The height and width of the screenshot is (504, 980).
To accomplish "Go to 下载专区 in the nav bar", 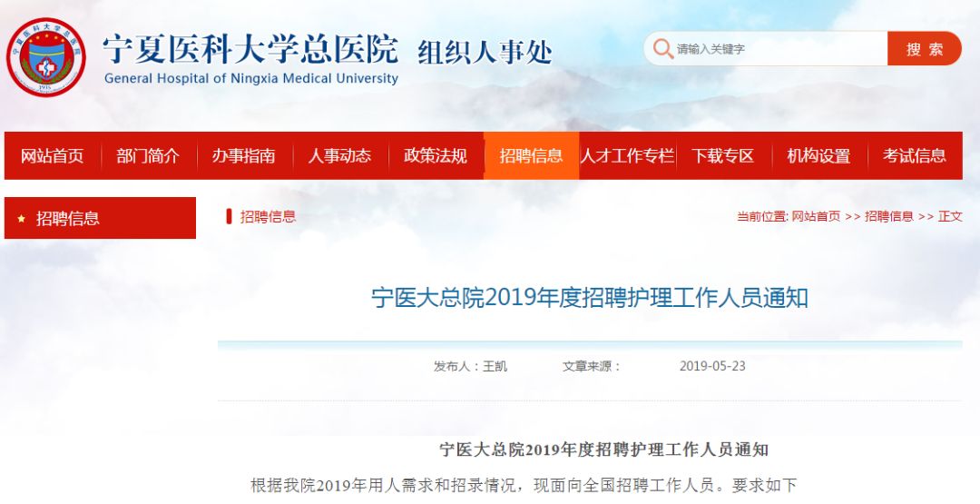I will coord(722,156).
